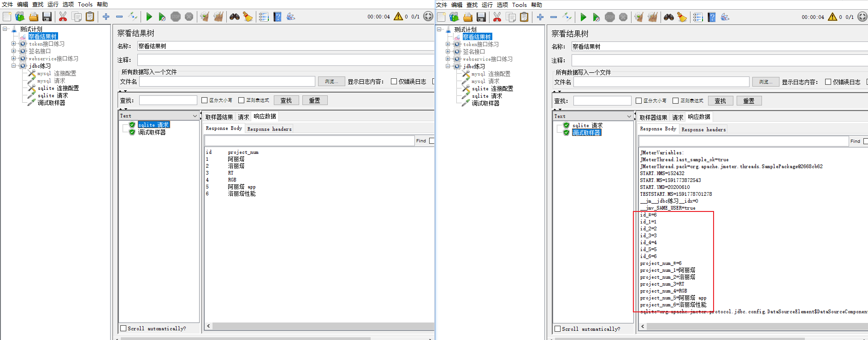
Task: Select Response headers tab in right window
Action: tap(703, 129)
